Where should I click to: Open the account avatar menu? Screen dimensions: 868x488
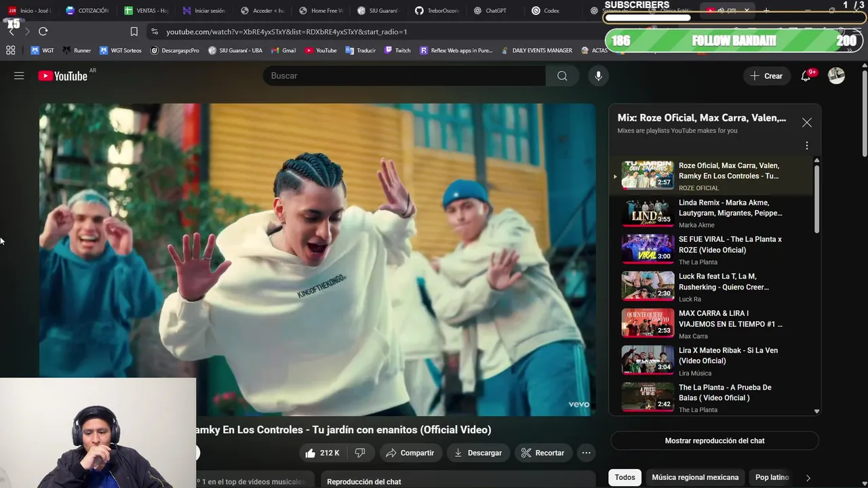(836, 76)
